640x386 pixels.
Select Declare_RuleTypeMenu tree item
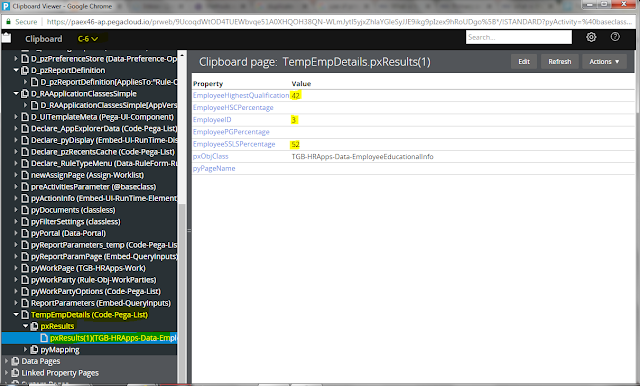(104, 163)
